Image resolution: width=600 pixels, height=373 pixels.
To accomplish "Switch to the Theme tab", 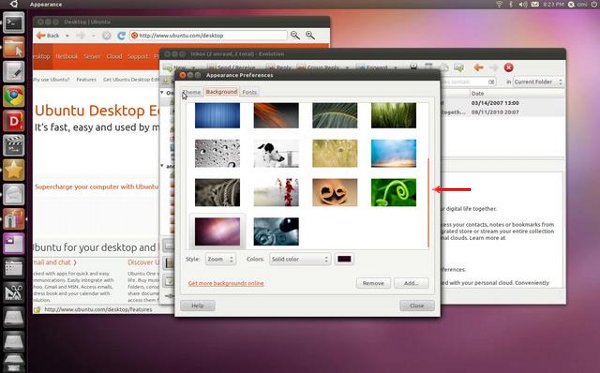I will tap(192, 92).
